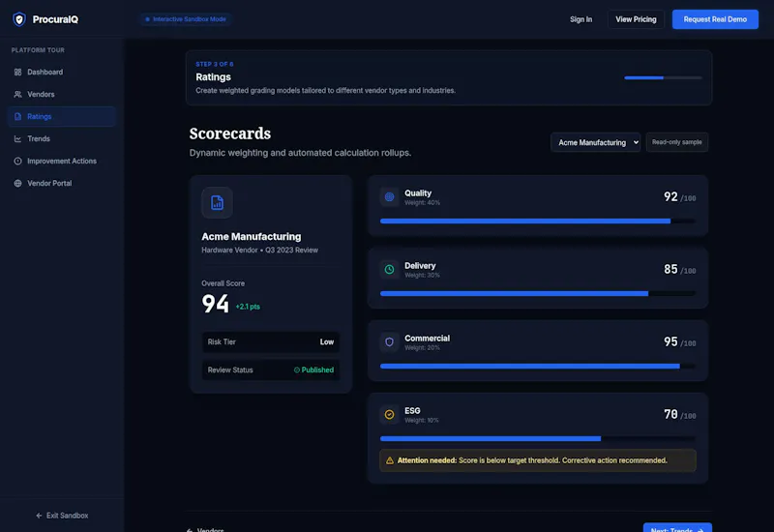Click the Interactive Sandbox Mode badge

tap(186, 19)
